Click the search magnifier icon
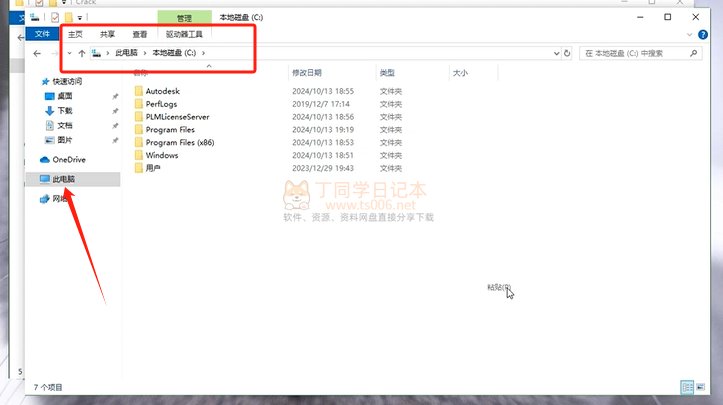 pyautogui.click(x=693, y=54)
